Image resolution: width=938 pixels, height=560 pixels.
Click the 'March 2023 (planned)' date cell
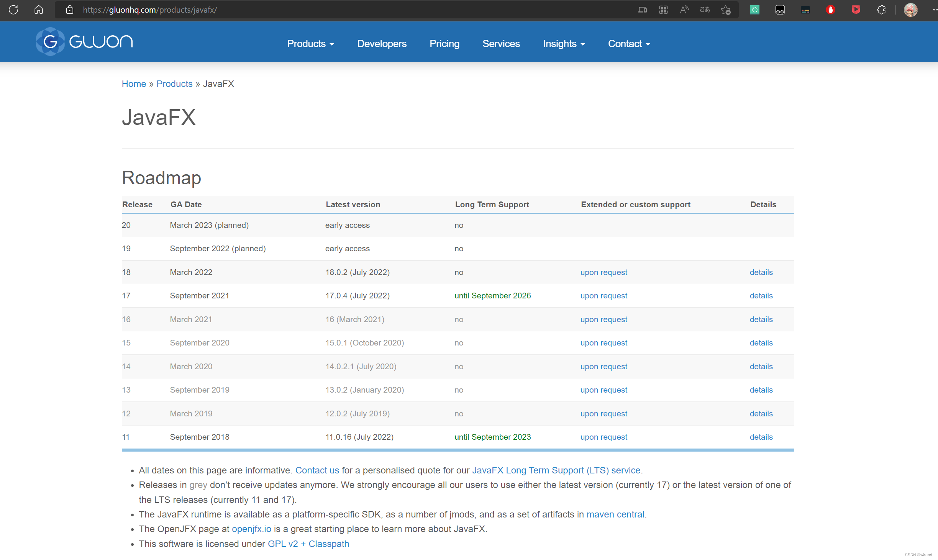click(x=209, y=225)
